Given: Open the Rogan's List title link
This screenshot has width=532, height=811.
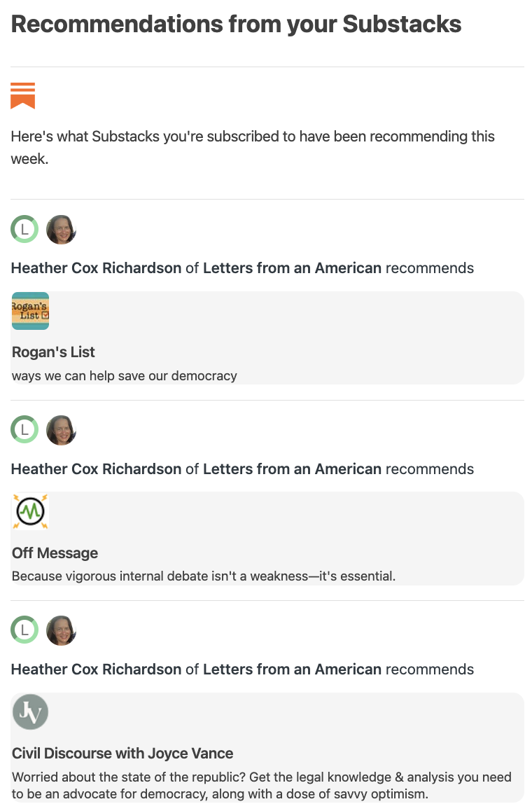Looking at the screenshot, I should point(53,352).
